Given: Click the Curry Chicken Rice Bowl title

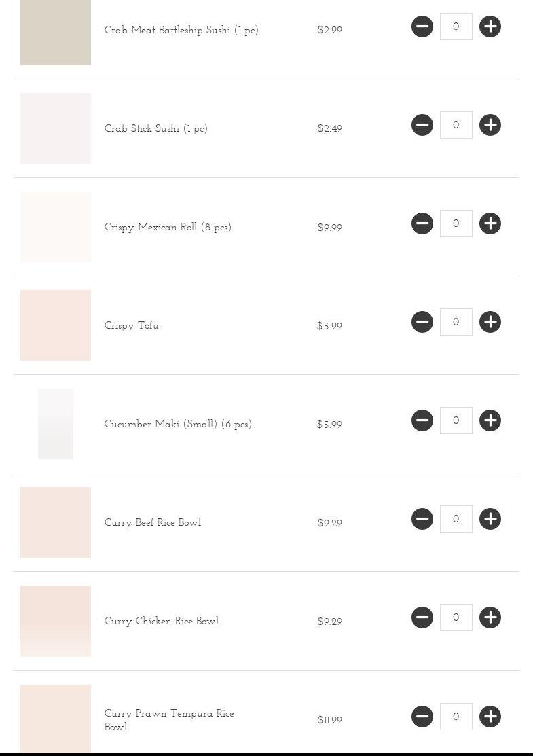Looking at the screenshot, I should tap(162, 621).
